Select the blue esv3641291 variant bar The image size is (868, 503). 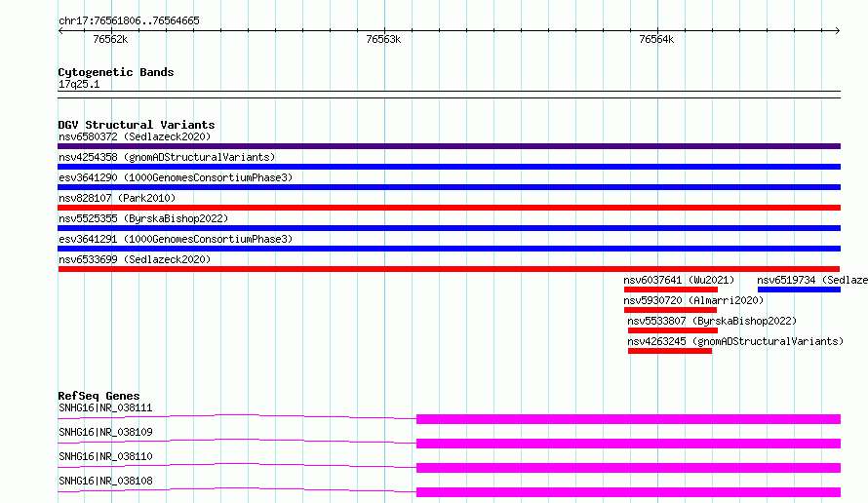[449, 249]
